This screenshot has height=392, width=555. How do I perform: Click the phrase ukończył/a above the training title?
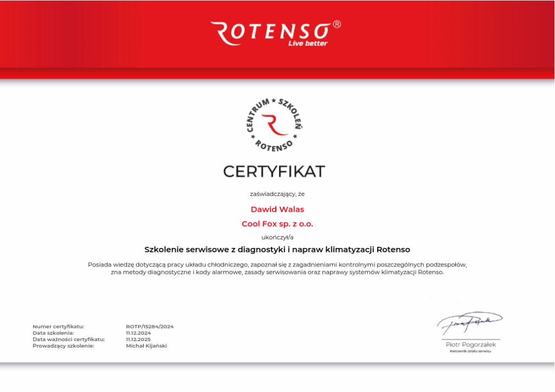pyautogui.click(x=277, y=237)
